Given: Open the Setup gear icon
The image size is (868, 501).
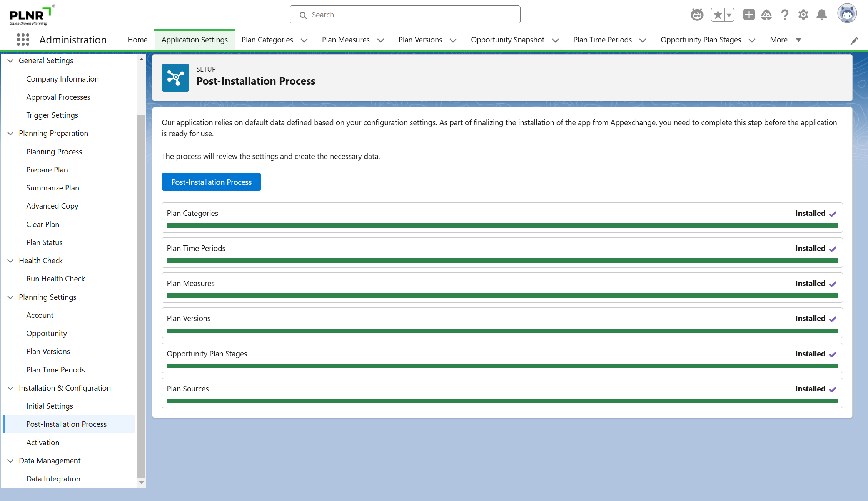Looking at the screenshot, I should pos(803,15).
